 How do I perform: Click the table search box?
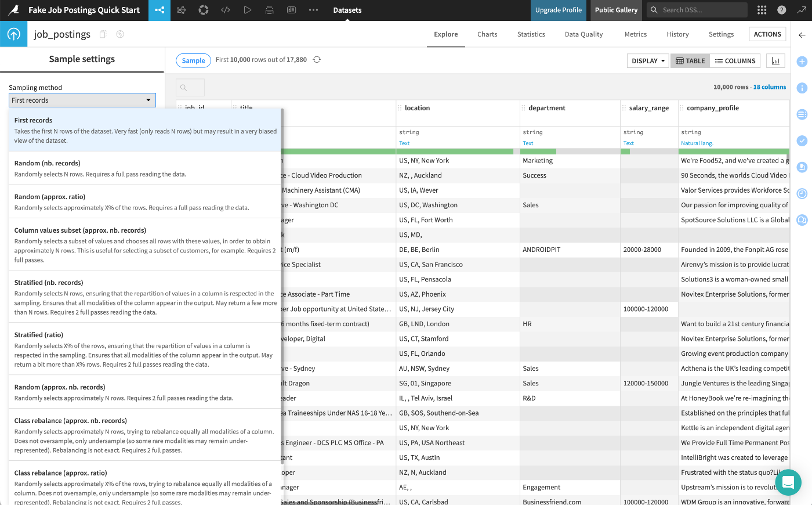190,88
